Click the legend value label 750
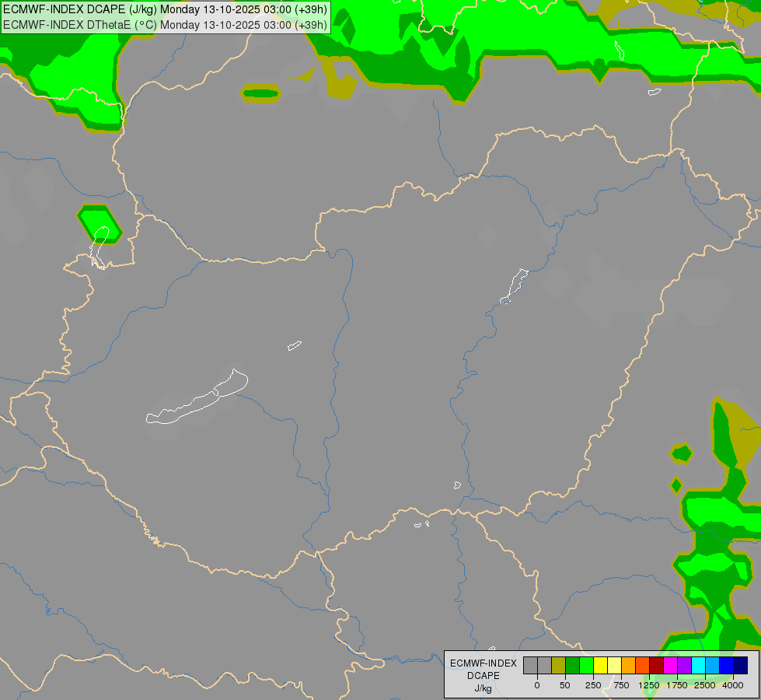The height and width of the screenshot is (700, 761). pos(621,685)
